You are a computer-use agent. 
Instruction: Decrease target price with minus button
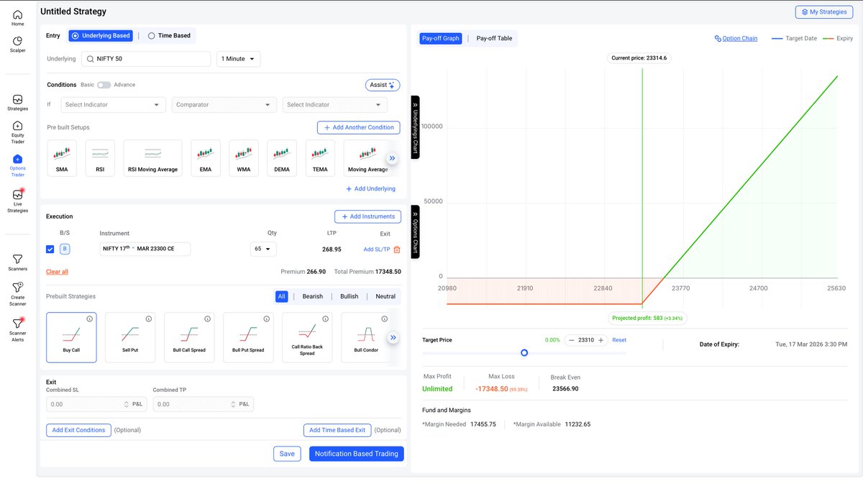572,340
